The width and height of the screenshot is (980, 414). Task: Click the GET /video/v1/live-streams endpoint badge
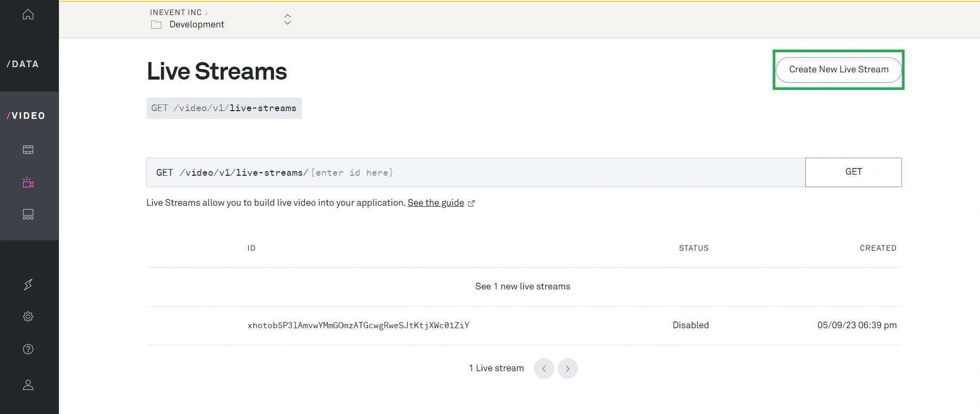[x=224, y=108]
